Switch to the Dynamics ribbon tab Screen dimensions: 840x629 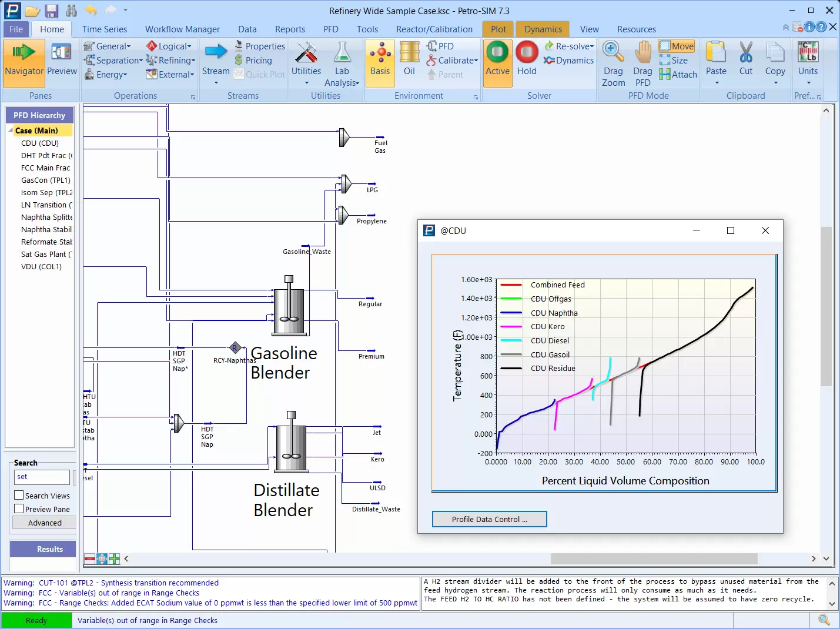[543, 29]
